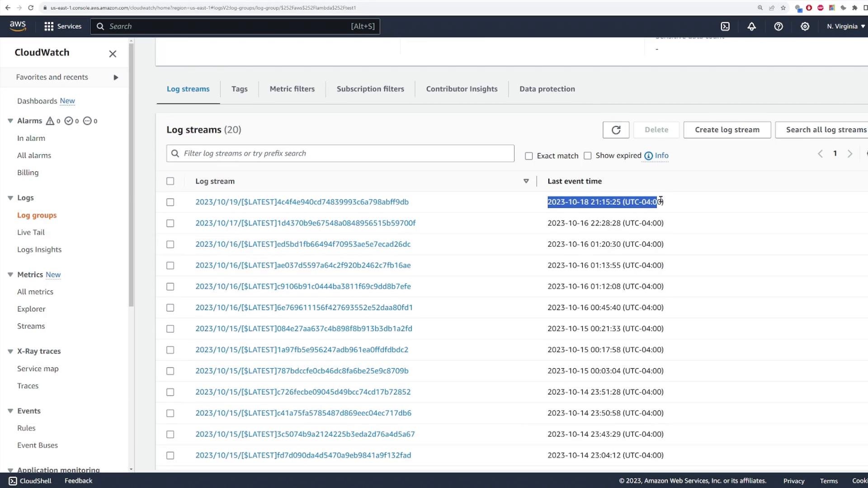868x488 pixels.
Task: Click the browser back arrow
Action: tap(8, 8)
